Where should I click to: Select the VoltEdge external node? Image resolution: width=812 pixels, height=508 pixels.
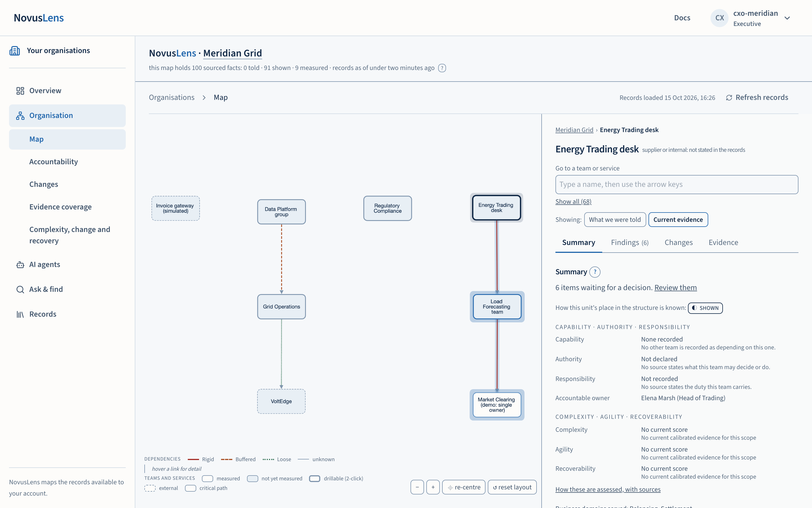pos(281,402)
